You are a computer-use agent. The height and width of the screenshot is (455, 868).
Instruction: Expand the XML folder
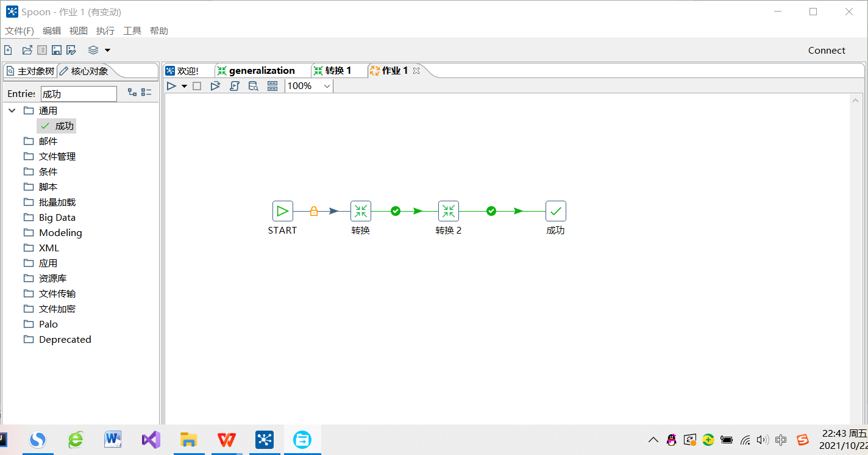tap(41, 248)
